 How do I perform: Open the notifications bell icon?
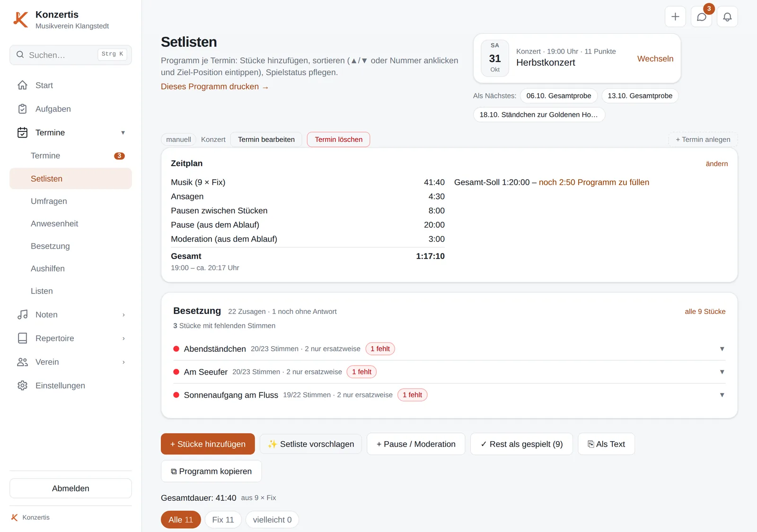point(727,17)
